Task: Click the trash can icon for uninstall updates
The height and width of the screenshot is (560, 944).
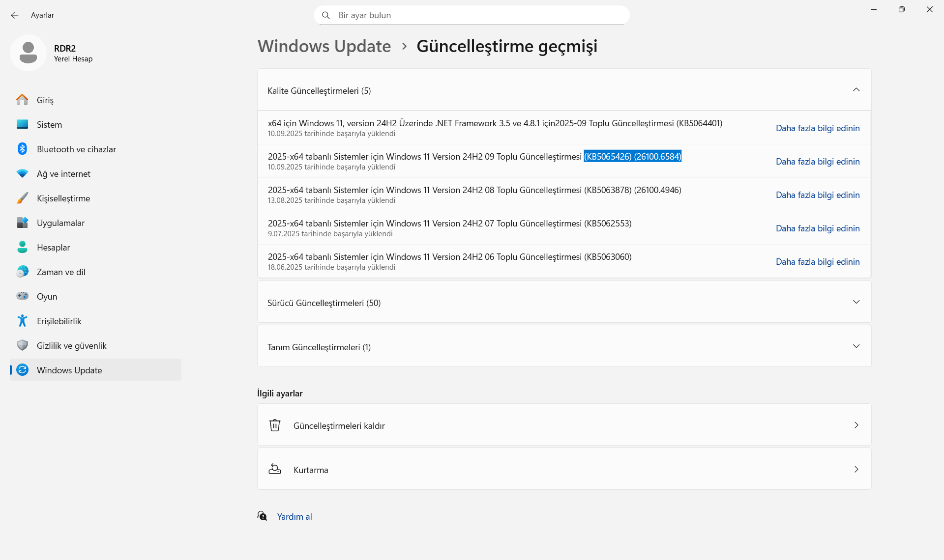Action: pyautogui.click(x=275, y=425)
